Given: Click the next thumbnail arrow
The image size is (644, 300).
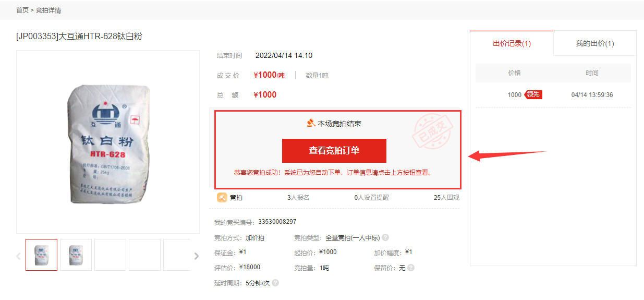Looking at the screenshot, I should (196, 256).
